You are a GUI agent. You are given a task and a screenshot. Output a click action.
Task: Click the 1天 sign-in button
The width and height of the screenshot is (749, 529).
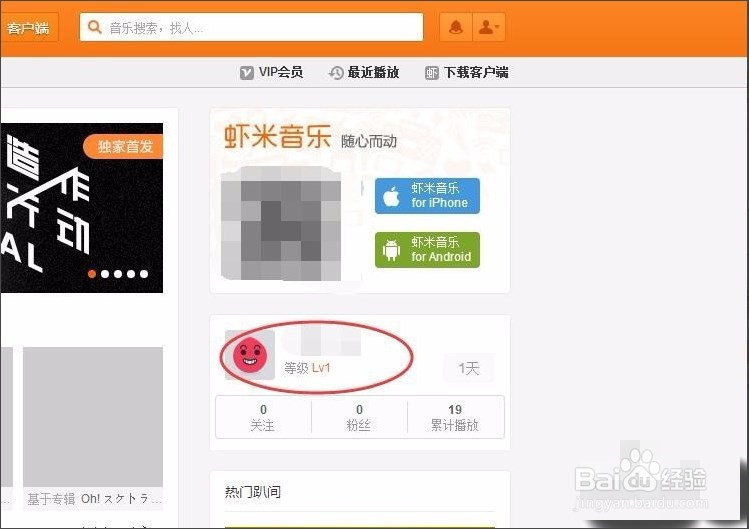(469, 368)
